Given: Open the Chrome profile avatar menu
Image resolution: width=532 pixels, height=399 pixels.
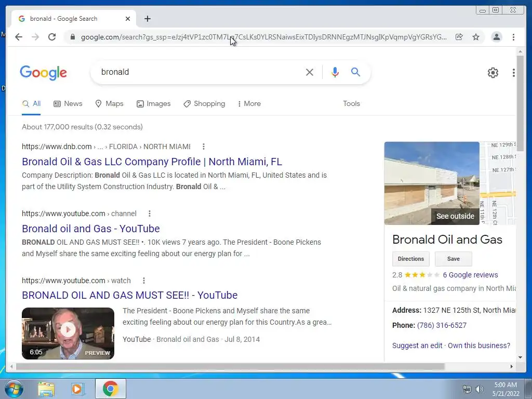Looking at the screenshot, I should (496, 37).
